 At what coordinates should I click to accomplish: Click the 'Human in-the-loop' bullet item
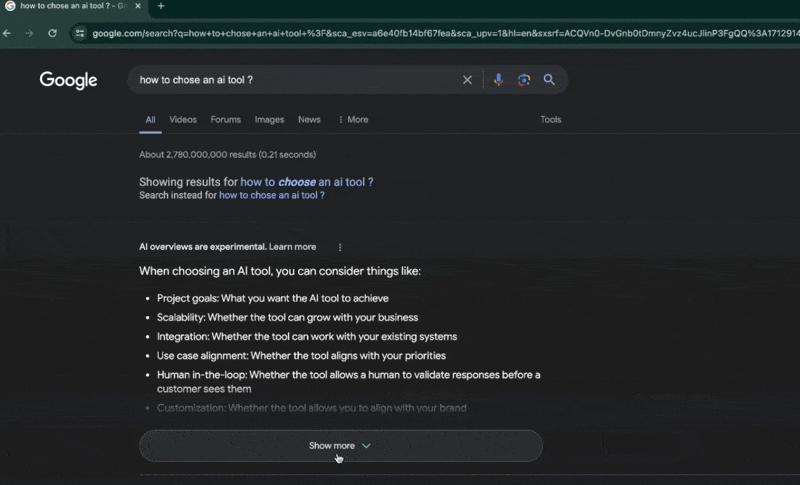[x=348, y=382]
